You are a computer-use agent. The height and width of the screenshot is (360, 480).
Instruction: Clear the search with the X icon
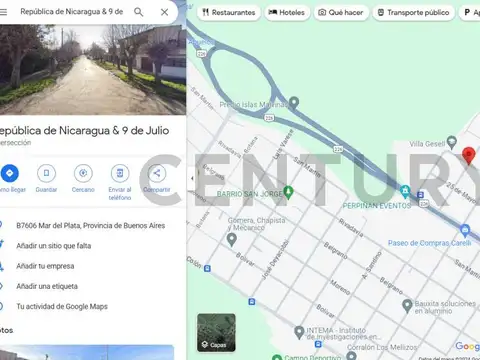coord(164,12)
